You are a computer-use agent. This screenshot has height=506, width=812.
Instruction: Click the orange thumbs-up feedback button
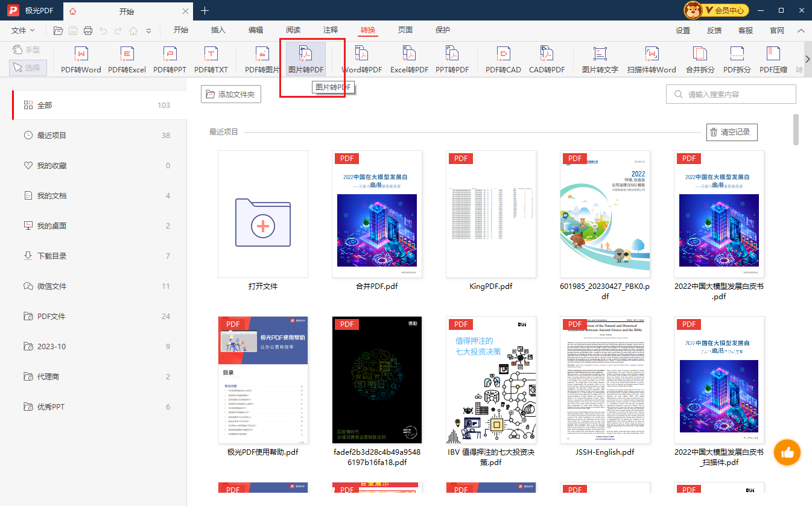(x=787, y=452)
